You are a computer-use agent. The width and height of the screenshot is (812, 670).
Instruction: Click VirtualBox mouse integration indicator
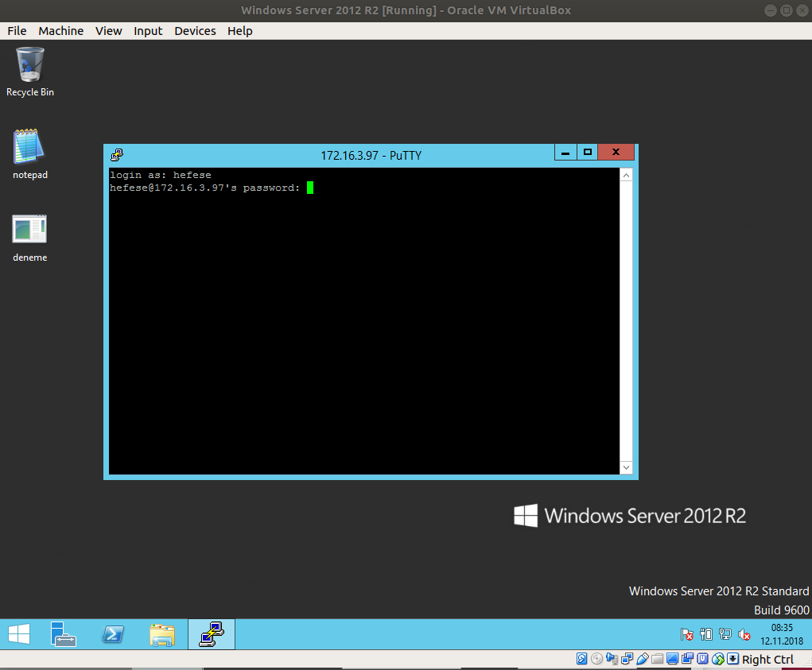pyautogui.click(x=718, y=659)
